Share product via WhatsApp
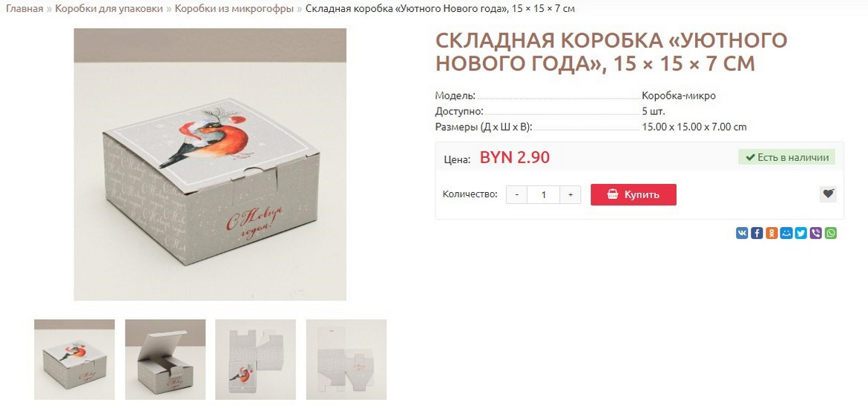868x408 pixels. (x=831, y=233)
